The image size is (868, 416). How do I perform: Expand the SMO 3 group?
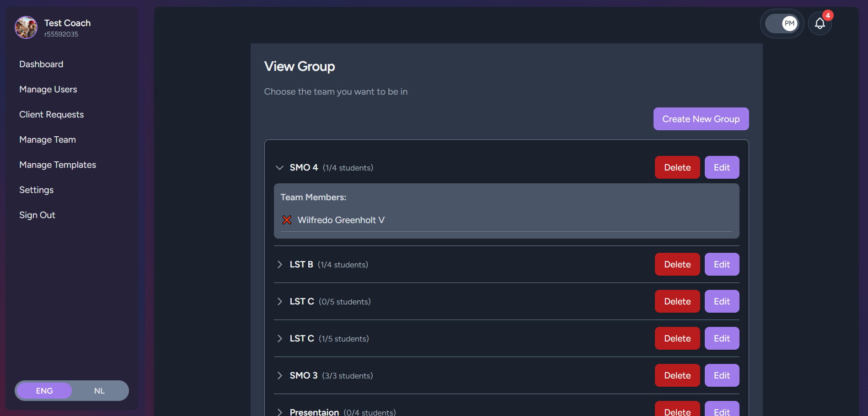coord(279,375)
